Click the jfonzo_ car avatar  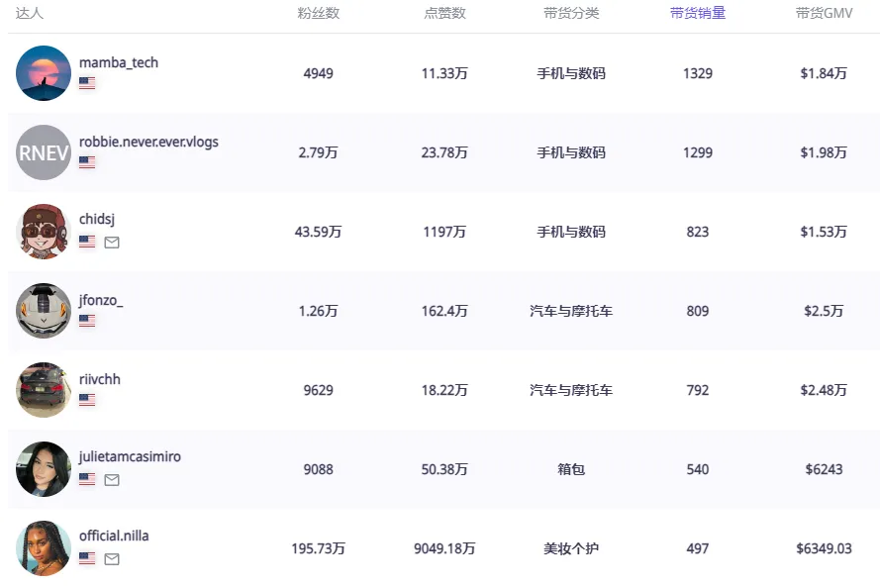(x=44, y=311)
